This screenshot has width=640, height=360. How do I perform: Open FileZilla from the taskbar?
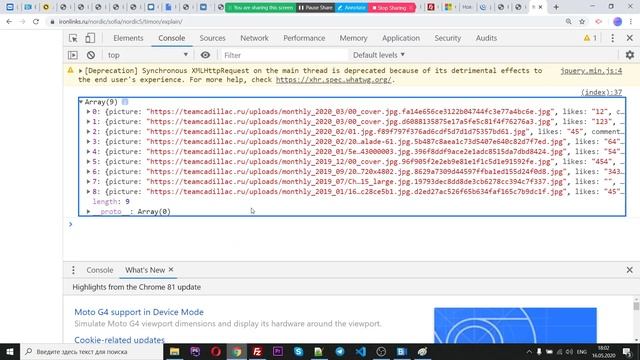pyautogui.click(x=257, y=351)
